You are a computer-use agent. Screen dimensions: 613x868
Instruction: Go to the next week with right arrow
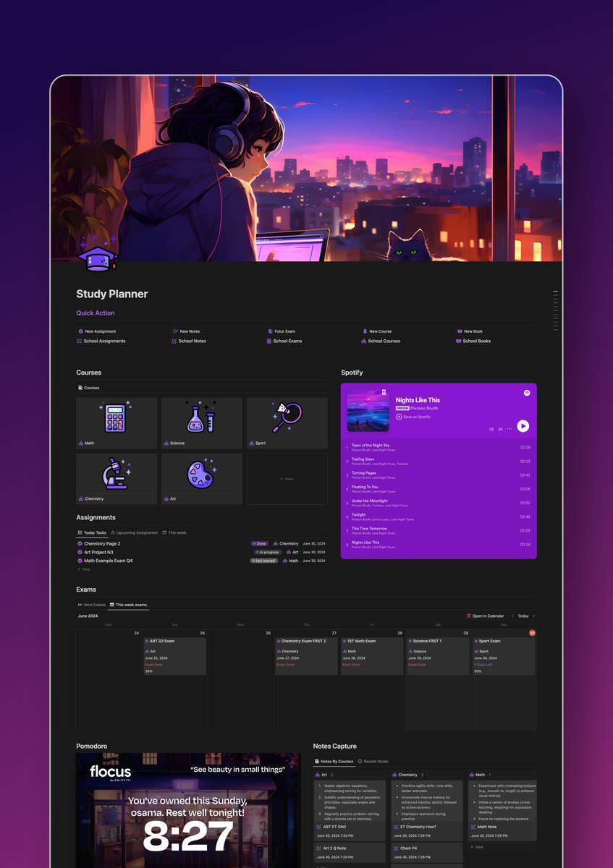point(533,616)
